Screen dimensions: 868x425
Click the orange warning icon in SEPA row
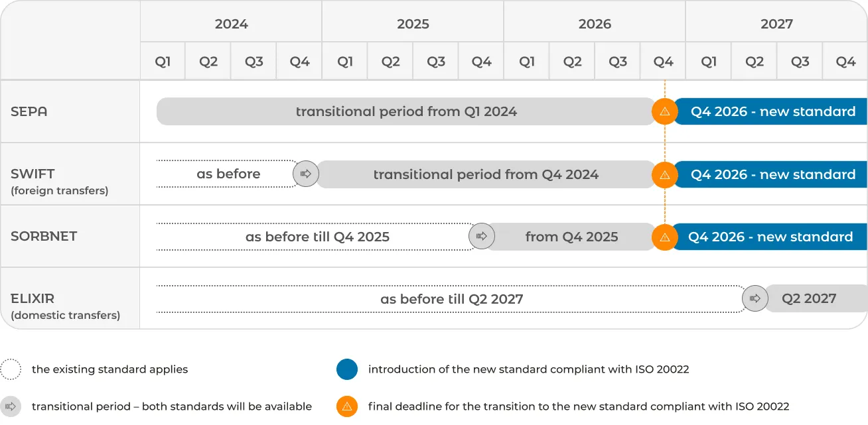(665, 111)
